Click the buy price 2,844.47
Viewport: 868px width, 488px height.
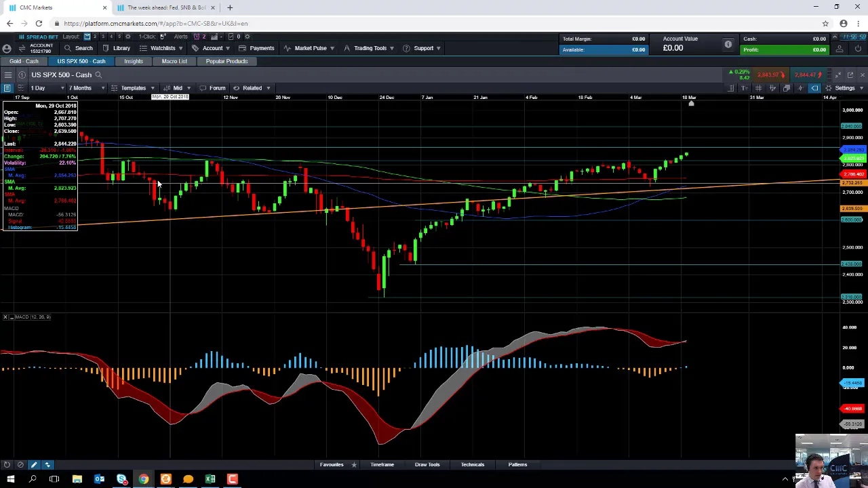click(808, 75)
